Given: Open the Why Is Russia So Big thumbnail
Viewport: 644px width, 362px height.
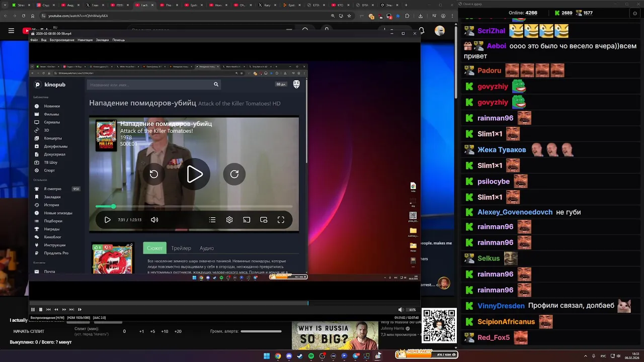Looking at the screenshot, I should point(335,336).
